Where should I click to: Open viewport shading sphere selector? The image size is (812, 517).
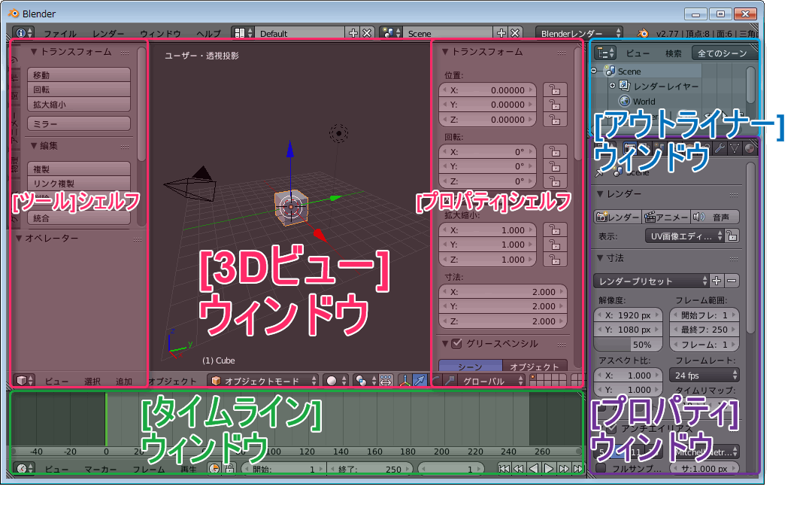336,381
